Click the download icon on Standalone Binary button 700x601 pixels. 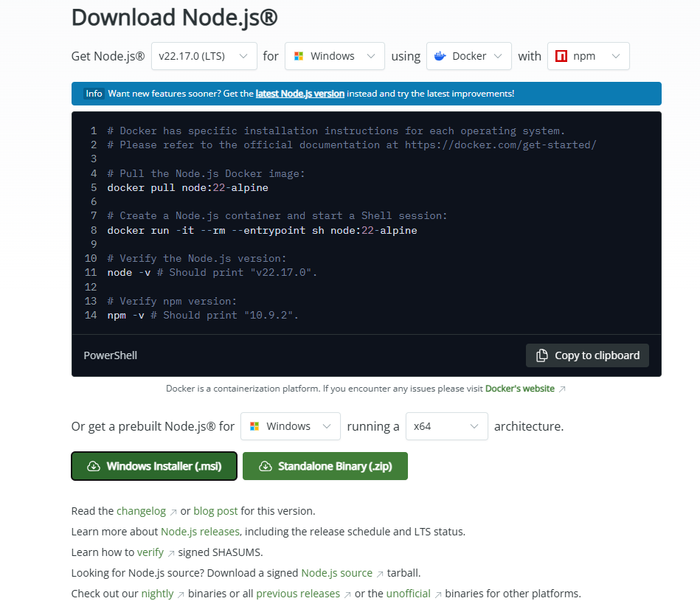click(267, 465)
